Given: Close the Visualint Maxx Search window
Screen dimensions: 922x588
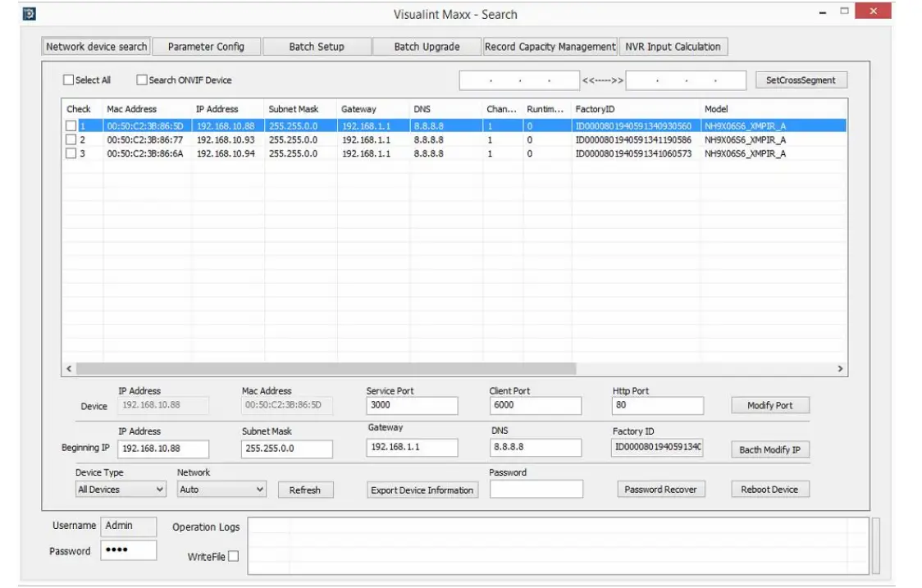Looking at the screenshot, I should click(874, 11).
